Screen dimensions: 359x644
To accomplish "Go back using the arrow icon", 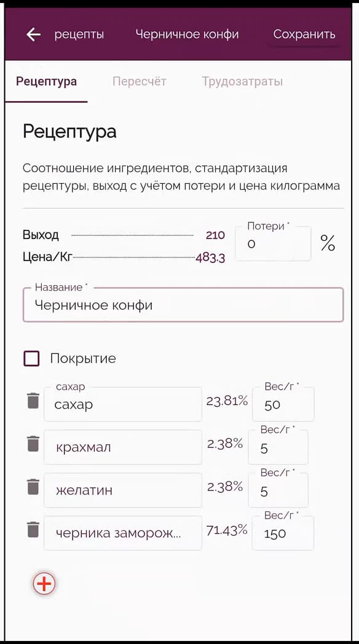I will click(x=32, y=34).
